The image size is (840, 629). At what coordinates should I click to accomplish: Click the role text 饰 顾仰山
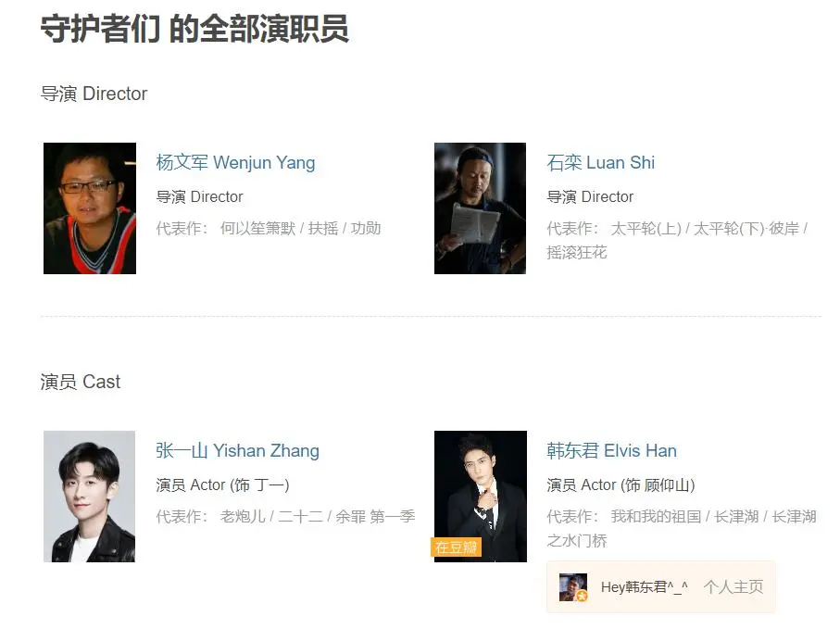point(658,484)
